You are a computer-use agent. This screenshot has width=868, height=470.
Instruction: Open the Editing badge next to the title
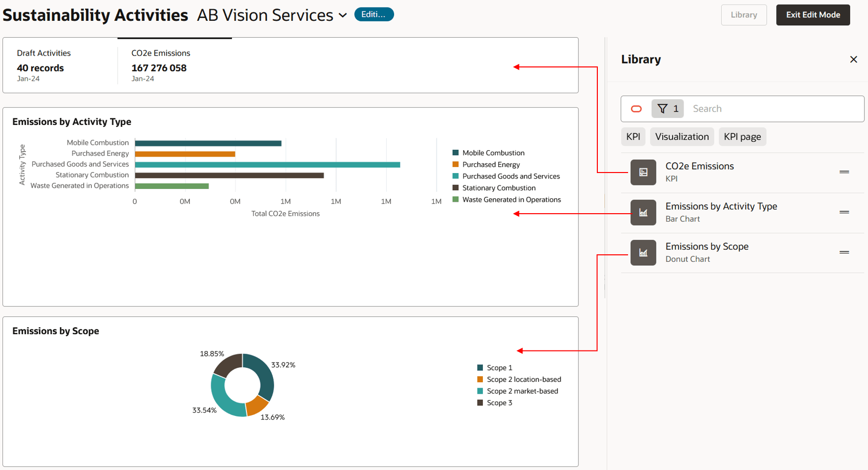point(374,14)
